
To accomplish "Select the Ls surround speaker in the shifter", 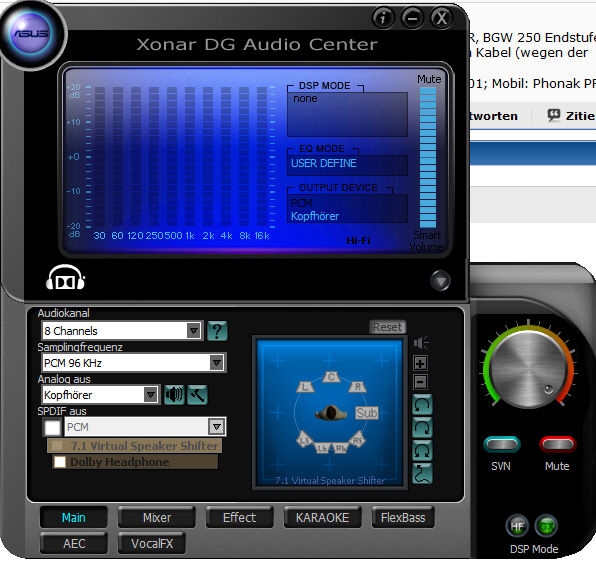I will pos(305,439).
